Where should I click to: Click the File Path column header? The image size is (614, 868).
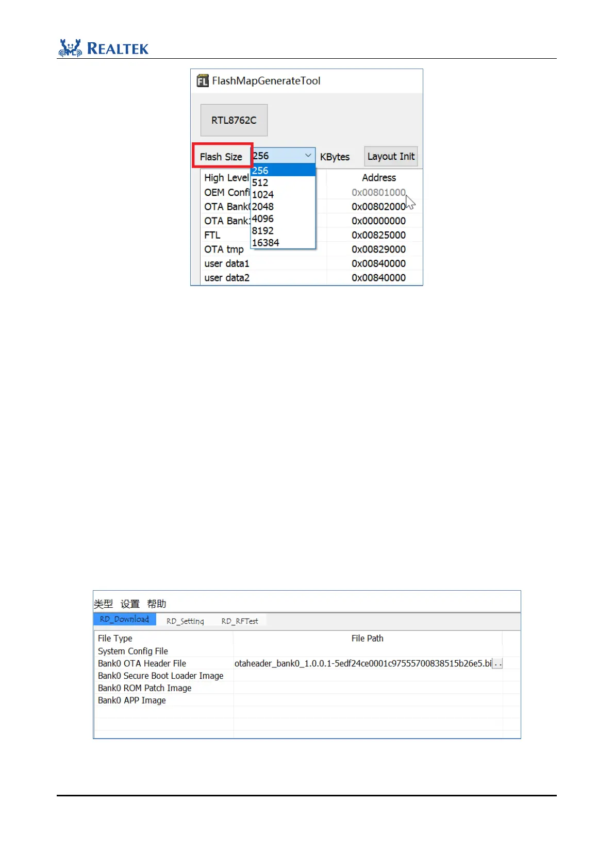coord(368,638)
